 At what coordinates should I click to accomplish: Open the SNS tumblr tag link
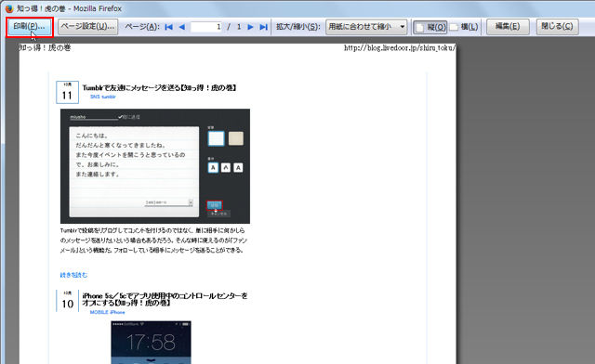(103, 97)
